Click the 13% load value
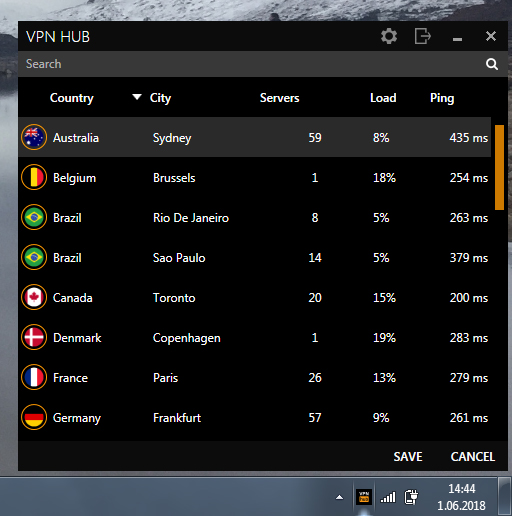The image size is (512, 516). click(384, 378)
